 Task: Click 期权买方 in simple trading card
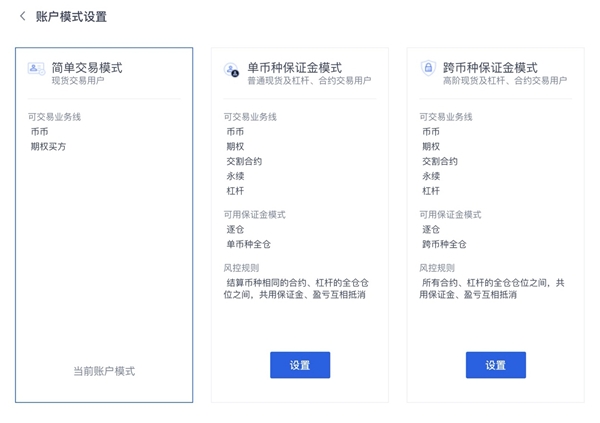click(x=48, y=146)
